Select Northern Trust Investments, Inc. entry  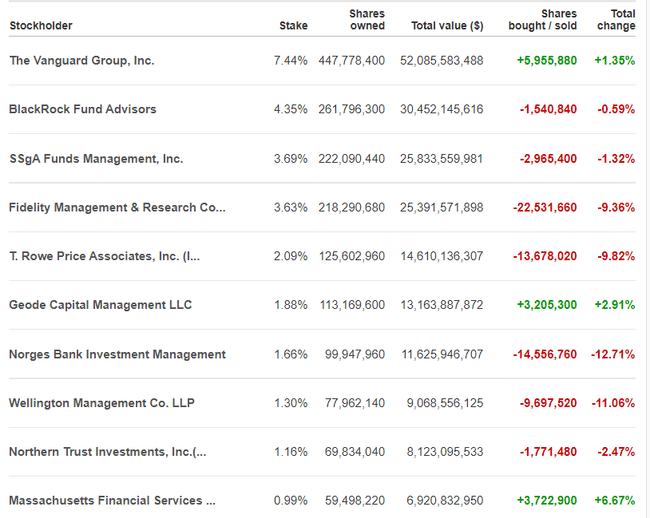pyautogui.click(x=108, y=452)
